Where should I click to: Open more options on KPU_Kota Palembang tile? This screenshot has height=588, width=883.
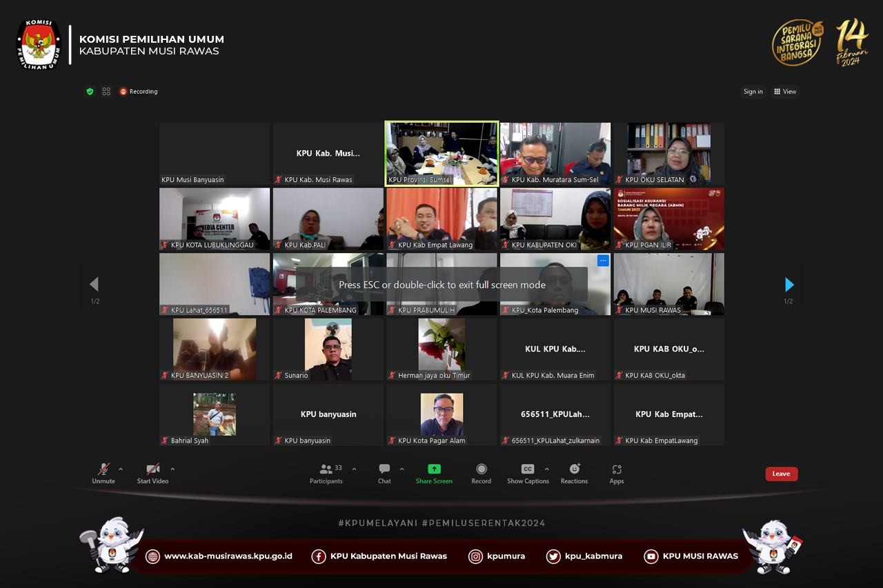point(603,261)
